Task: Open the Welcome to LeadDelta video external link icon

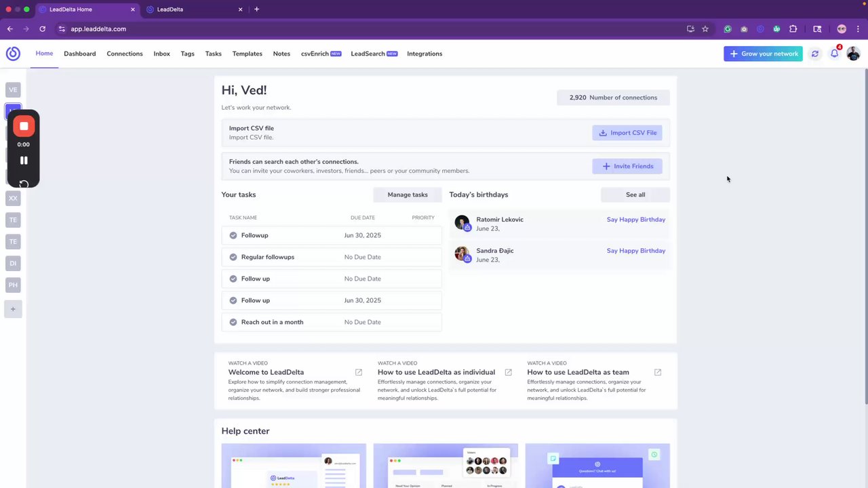Action: [x=359, y=372]
